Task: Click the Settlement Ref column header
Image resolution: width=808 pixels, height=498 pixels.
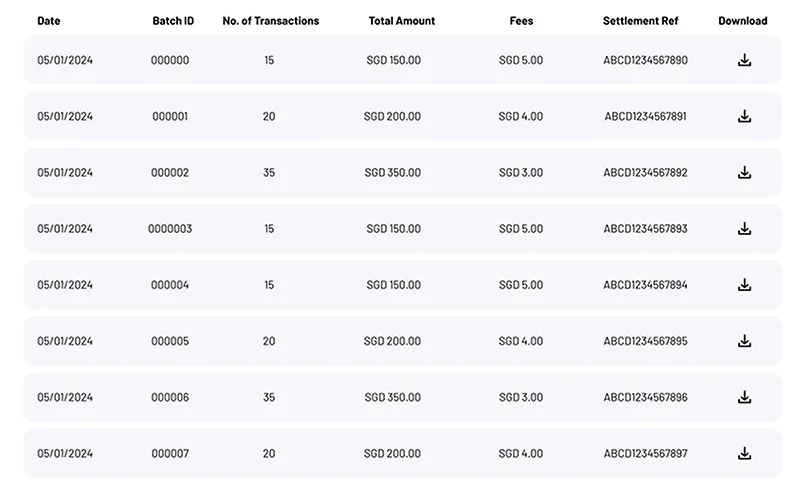Action: click(x=641, y=21)
